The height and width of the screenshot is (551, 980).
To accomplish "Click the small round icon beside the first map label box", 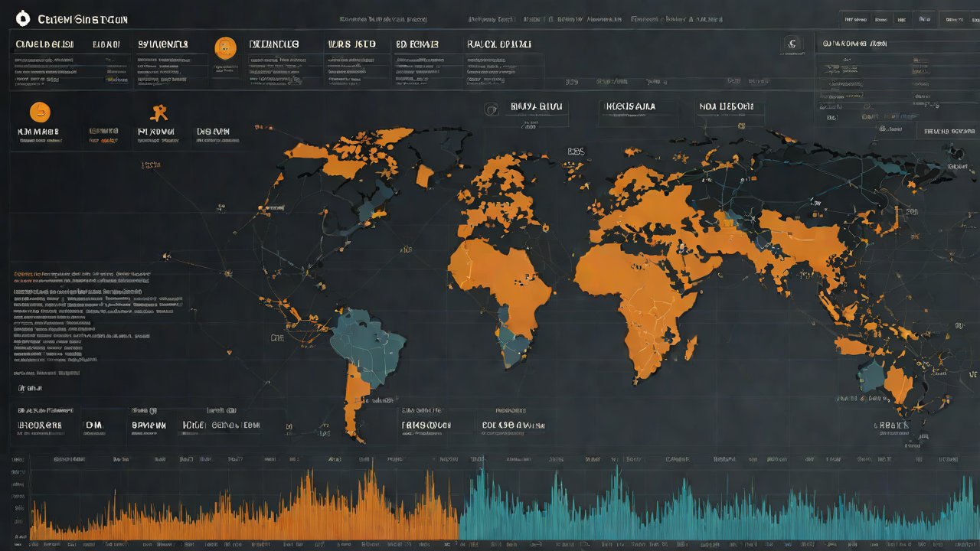I will tap(492, 109).
